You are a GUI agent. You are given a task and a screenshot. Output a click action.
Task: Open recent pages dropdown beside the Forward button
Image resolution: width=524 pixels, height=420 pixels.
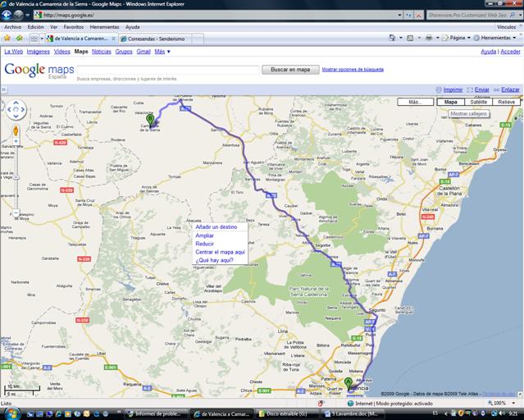[27, 16]
